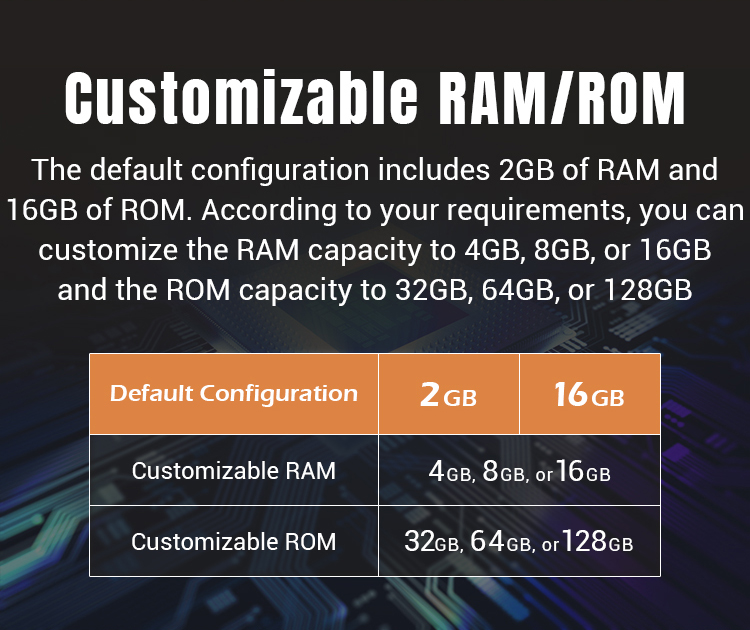Viewport: 750px width, 630px height.
Task: Click the paragraph line mentioning 2GB of RAM
Action: click(x=375, y=169)
